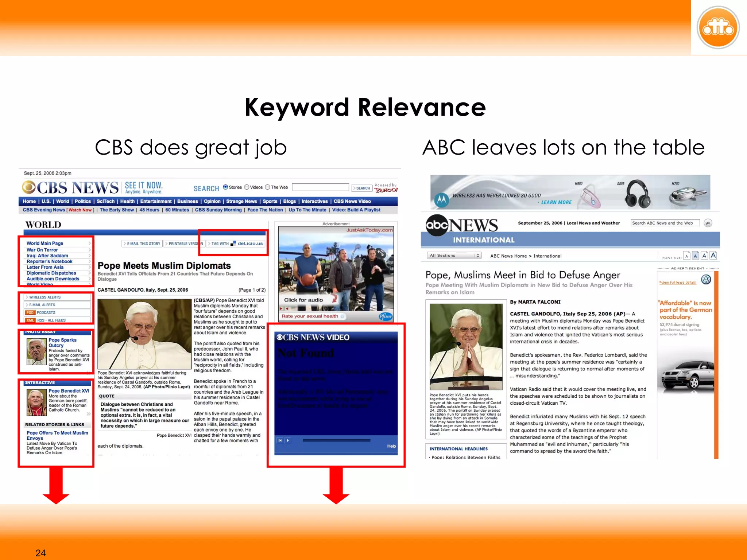This screenshot has height=560, width=747.
Task: Click Help in CBS video player
Action: click(x=391, y=446)
